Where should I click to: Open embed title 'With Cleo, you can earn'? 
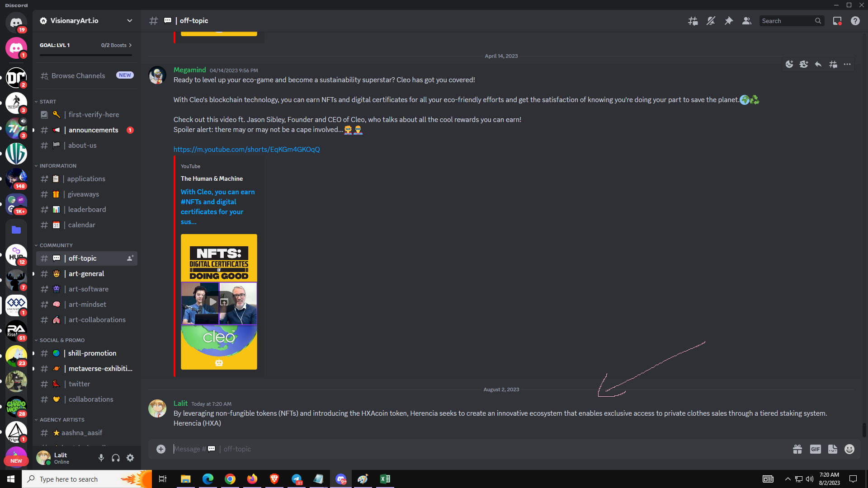[x=217, y=206]
